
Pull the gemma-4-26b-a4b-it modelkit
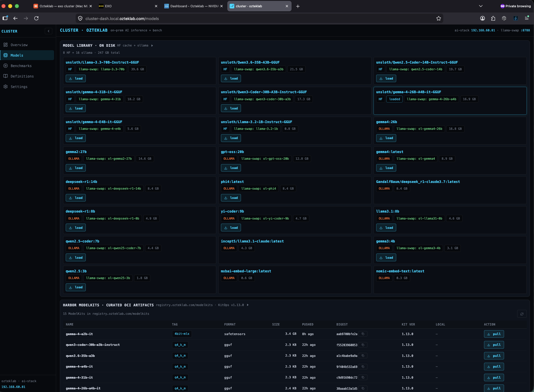tap(494, 389)
